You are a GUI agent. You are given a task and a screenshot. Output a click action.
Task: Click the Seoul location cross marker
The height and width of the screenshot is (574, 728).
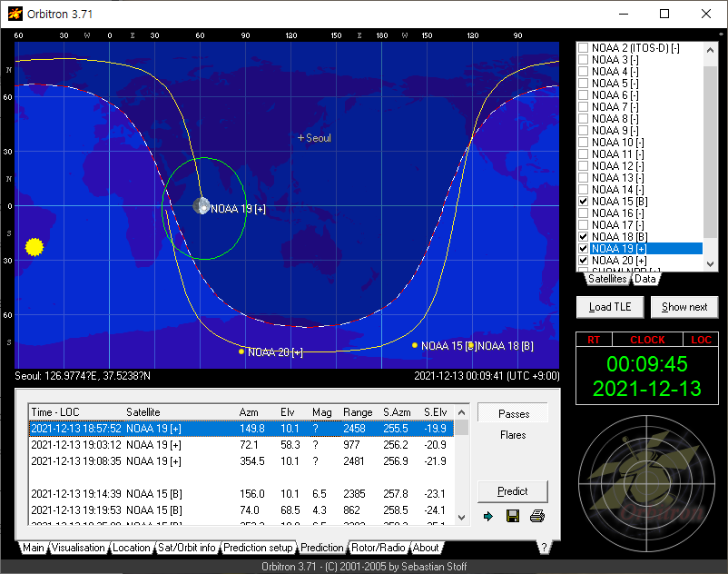tap(300, 138)
